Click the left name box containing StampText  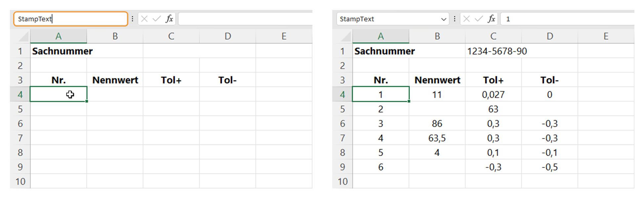tap(70, 19)
